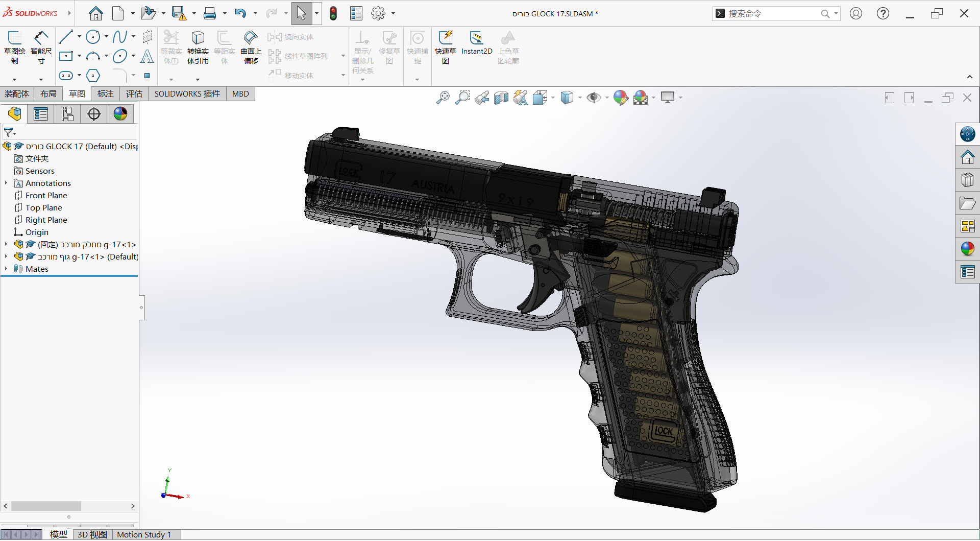Image resolution: width=980 pixels, height=541 pixels.
Task: Select Right Plane in tree
Action: (x=46, y=220)
